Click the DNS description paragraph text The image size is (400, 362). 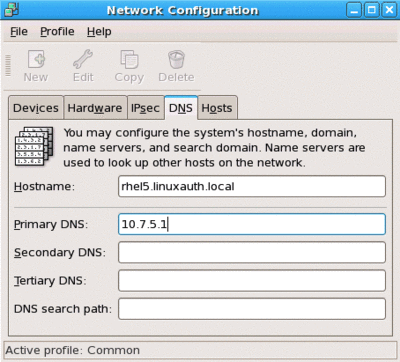(x=214, y=148)
